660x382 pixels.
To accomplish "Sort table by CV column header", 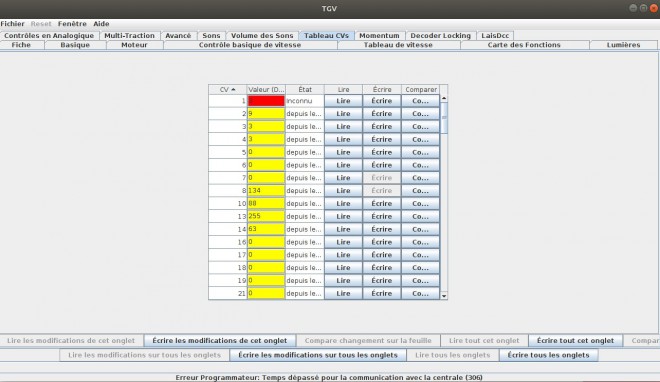I will point(227,90).
